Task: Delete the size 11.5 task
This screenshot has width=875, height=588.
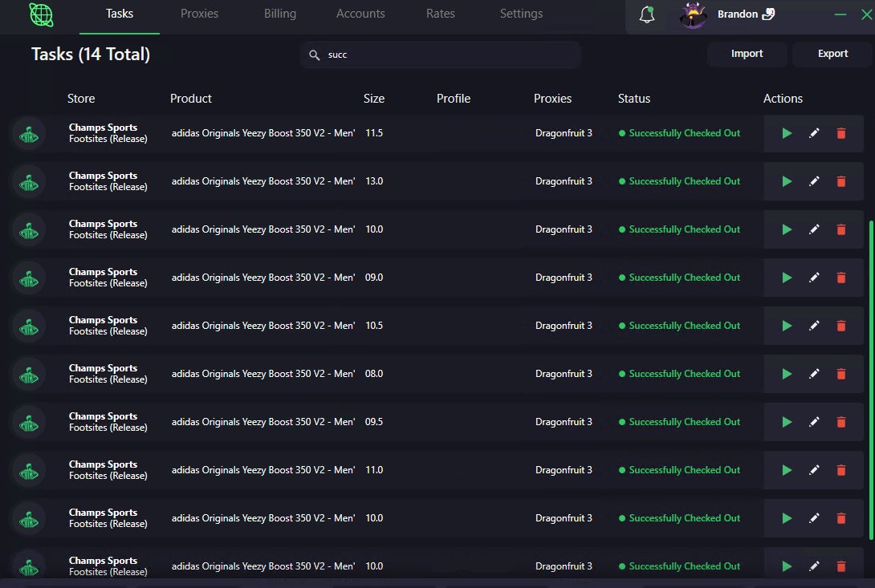Action: coord(841,133)
